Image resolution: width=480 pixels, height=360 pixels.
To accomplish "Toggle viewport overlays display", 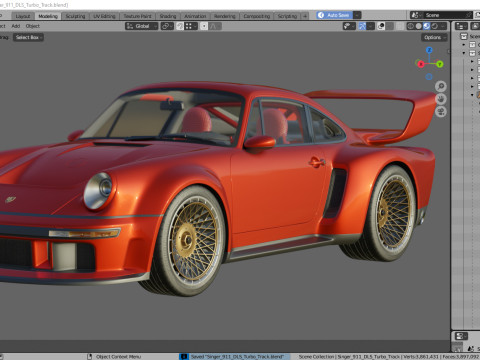I will click(381, 26).
